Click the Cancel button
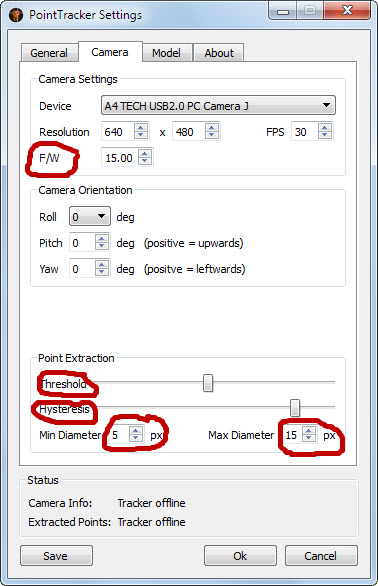This screenshot has height=586, width=378. [x=321, y=555]
